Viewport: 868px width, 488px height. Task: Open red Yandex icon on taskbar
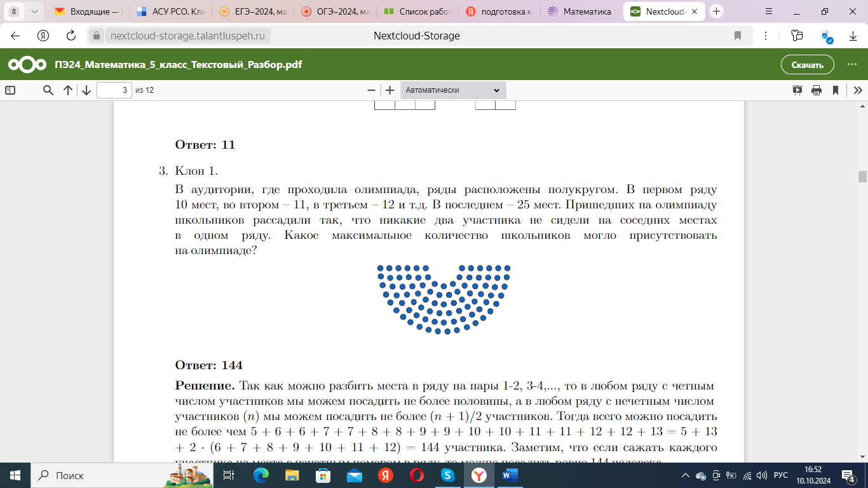click(x=386, y=475)
